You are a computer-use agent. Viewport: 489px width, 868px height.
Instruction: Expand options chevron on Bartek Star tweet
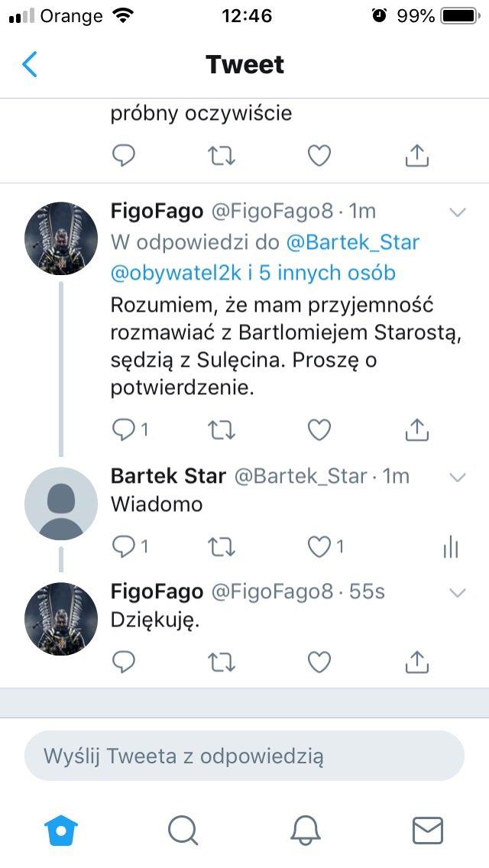(458, 478)
